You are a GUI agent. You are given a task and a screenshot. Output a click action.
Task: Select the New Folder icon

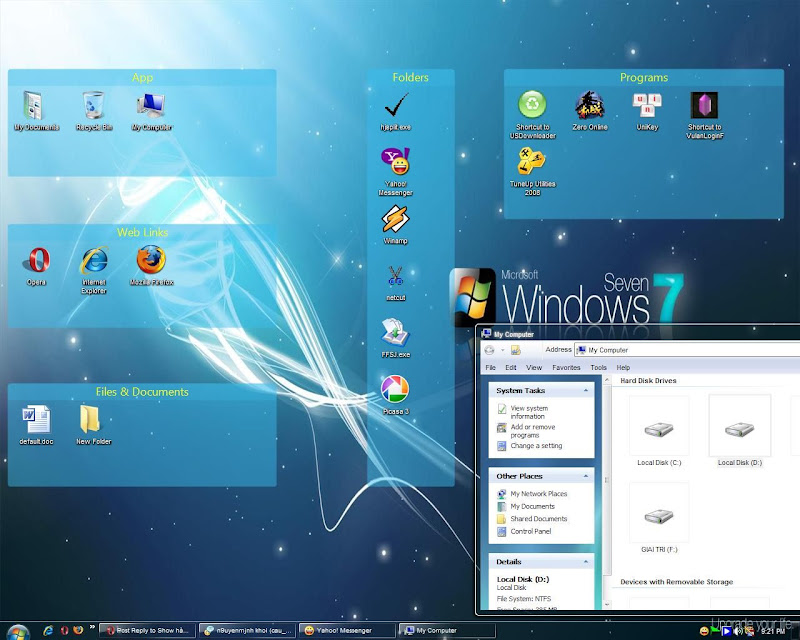coord(94,425)
